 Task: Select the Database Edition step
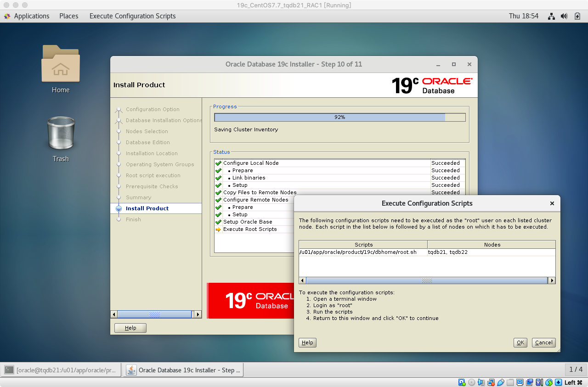click(x=147, y=142)
